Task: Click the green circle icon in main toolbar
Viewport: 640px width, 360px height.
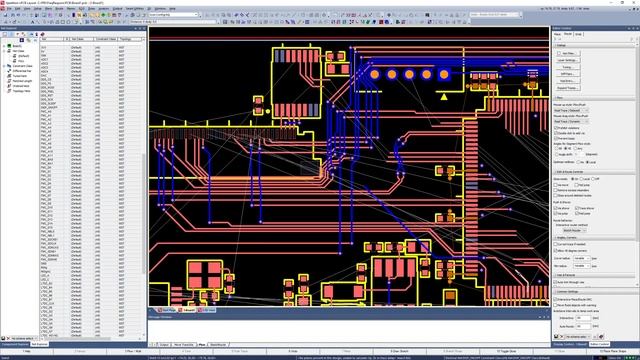Action: 103,15
